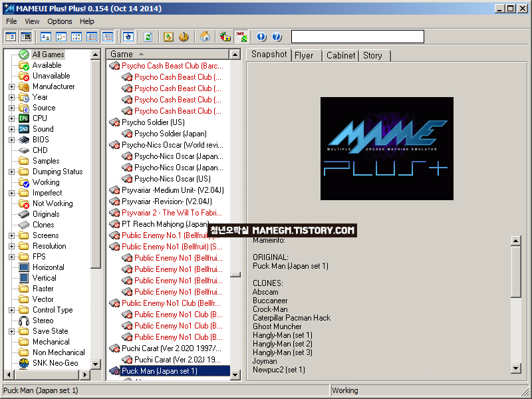The height and width of the screenshot is (399, 532).
Task: Switch to small icons view
Action: 61,37
